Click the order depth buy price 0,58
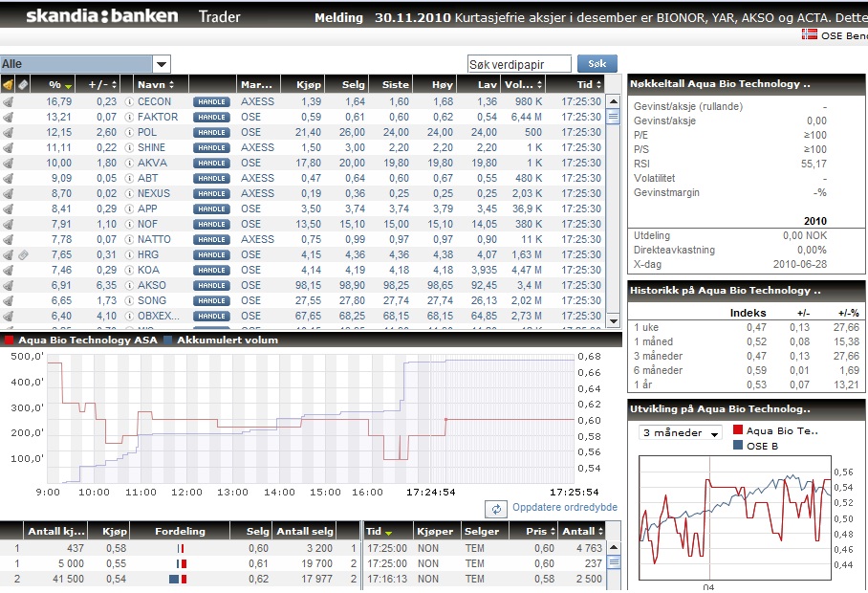The image size is (868, 593). (117, 548)
